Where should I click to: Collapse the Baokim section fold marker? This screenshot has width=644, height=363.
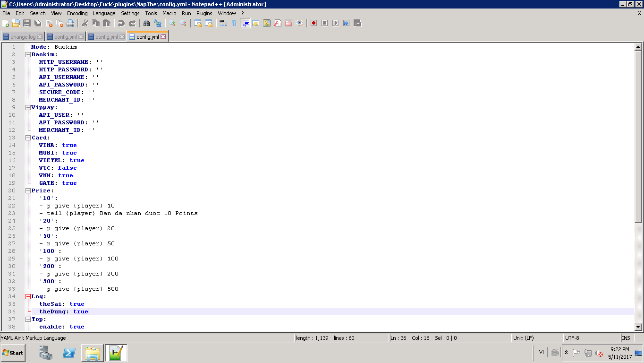coord(28,54)
